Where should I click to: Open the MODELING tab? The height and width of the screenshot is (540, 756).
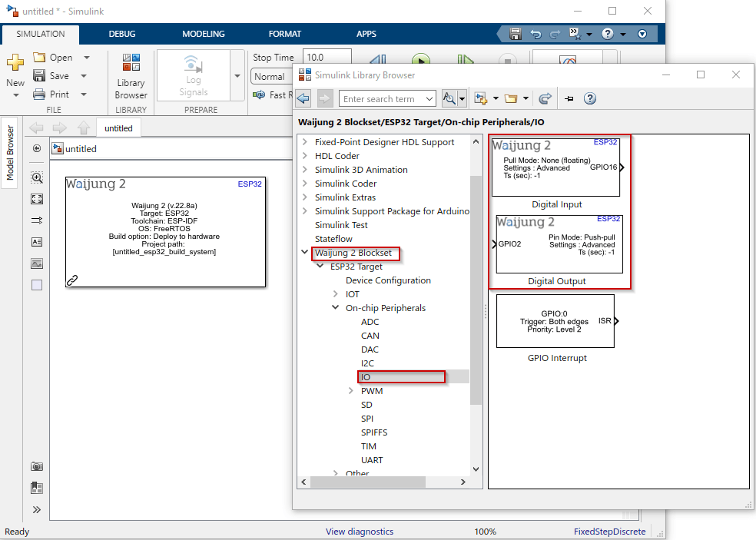[204, 34]
